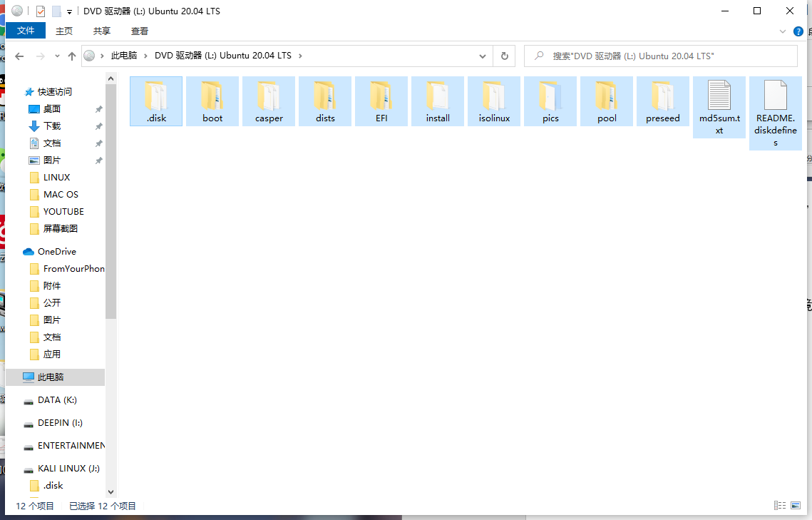The image size is (812, 520).
Task: Select the README.diskdefines file
Action: 776,113
